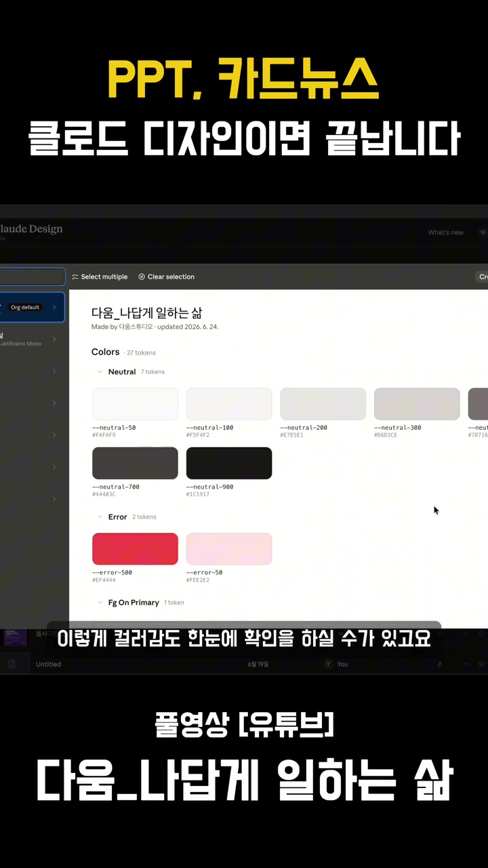Collapse the Error token group chevron
This screenshot has height=868, width=488.
pyautogui.click(x=100, y=517)
